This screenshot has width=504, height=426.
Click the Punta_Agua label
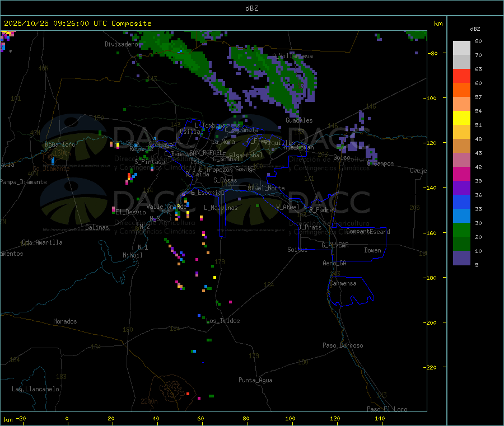tap(255, 380)
